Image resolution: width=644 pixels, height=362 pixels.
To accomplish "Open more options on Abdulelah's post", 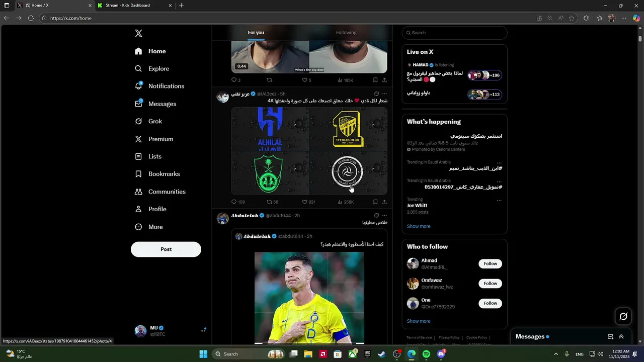I will [x=384, y=216].
